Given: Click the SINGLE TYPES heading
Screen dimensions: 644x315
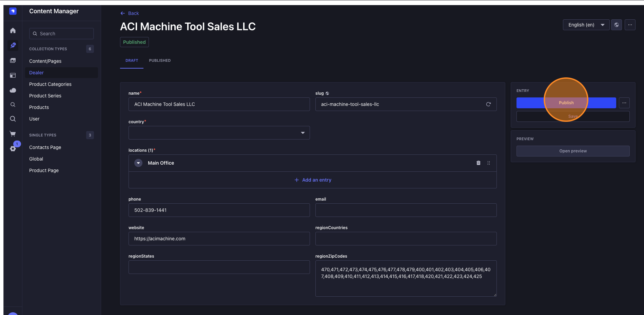Looking at the screenshot, I should coord(43,135).
